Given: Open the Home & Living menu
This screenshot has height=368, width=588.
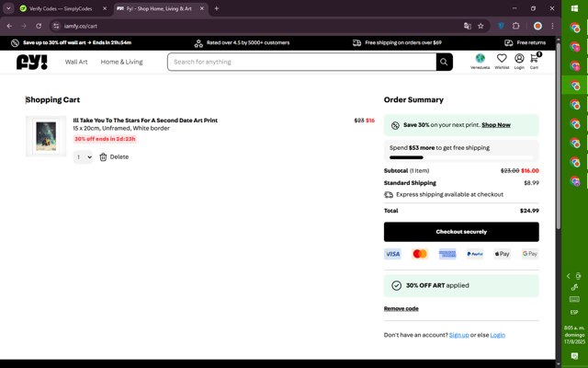Looking at the screenshot, I should (x=121, y=62).
